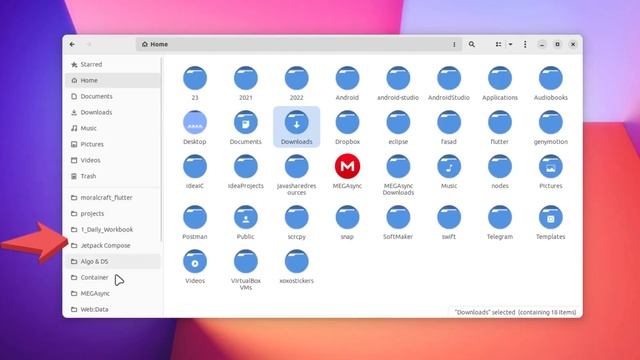Open Trash in the sidebar
The image size is (640, 360).
tap(113, 176)
